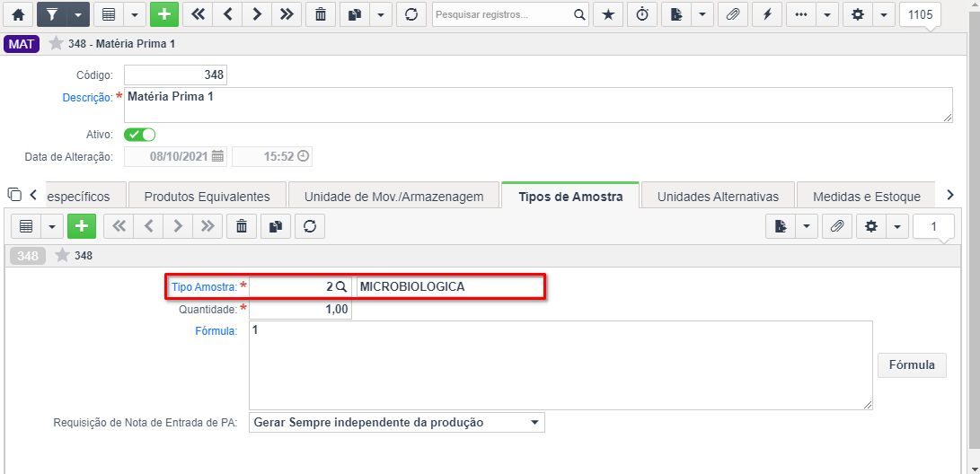
Task: Toggle the Ativo switch
Action: click(x=140, y=135)
